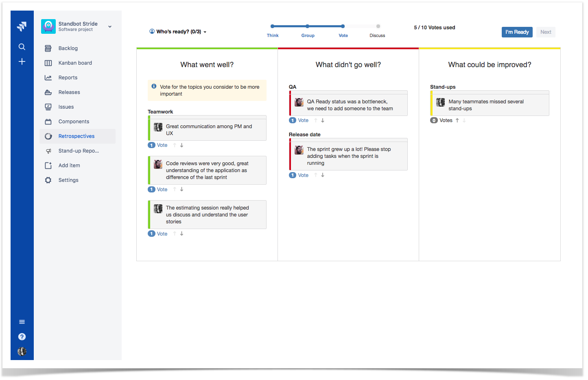Click the Add item icon
Viewport: 588px width, 380px height.
pos(48,166)
